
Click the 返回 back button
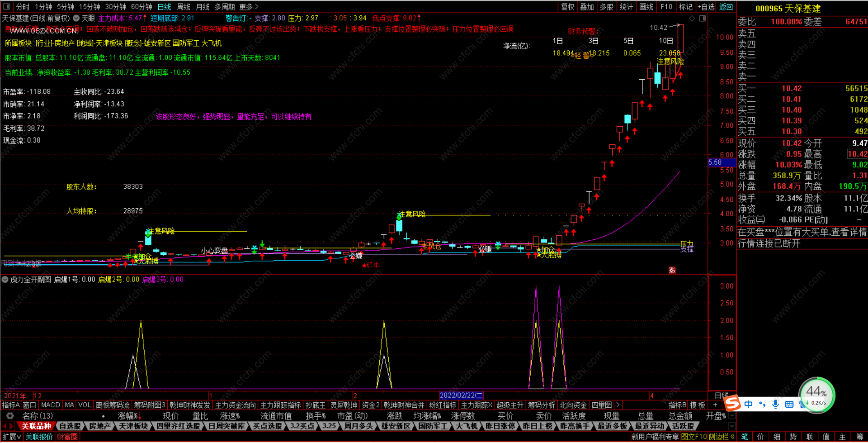[x=726, y=7]
